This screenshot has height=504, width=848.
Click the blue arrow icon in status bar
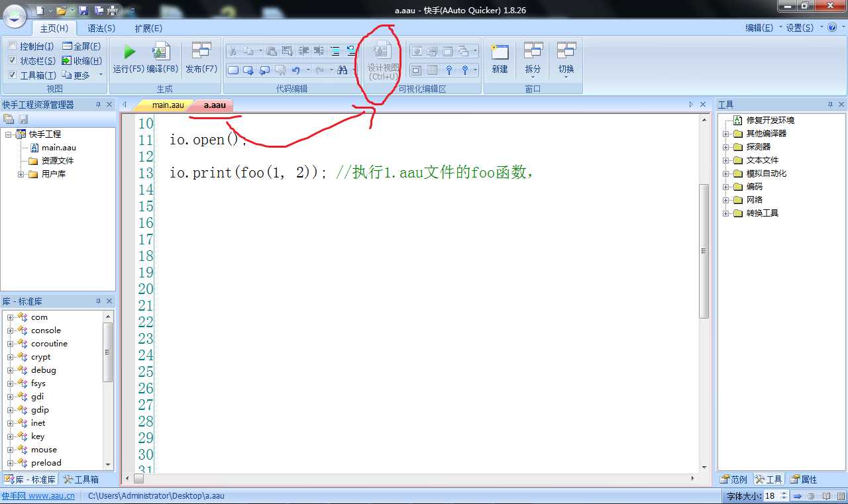(798, 496)
